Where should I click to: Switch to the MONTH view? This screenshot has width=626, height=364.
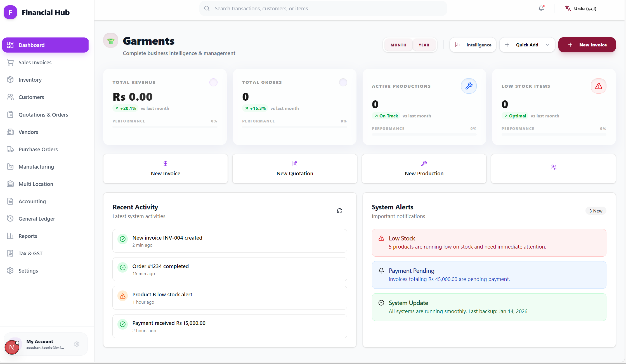click(398, 45)
